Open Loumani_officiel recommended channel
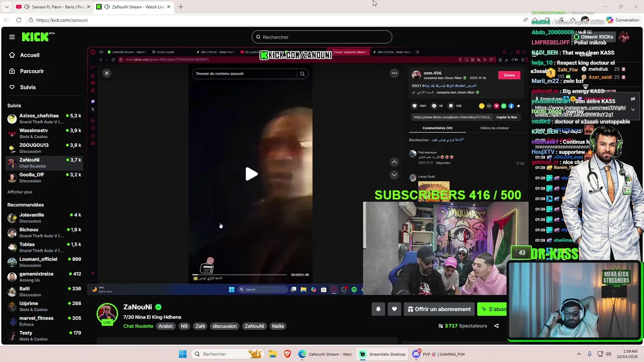 click(44, 262)
